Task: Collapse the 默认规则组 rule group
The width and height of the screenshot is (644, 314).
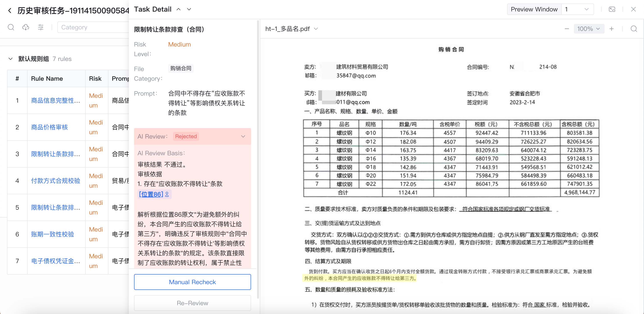Action: coord(11,59)
